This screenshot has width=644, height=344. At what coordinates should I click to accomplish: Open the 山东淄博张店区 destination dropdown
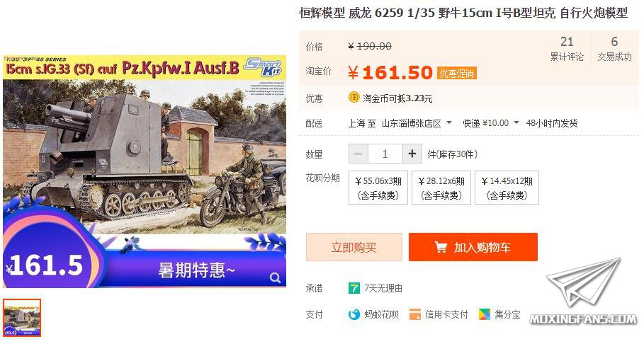click(417, 123)
